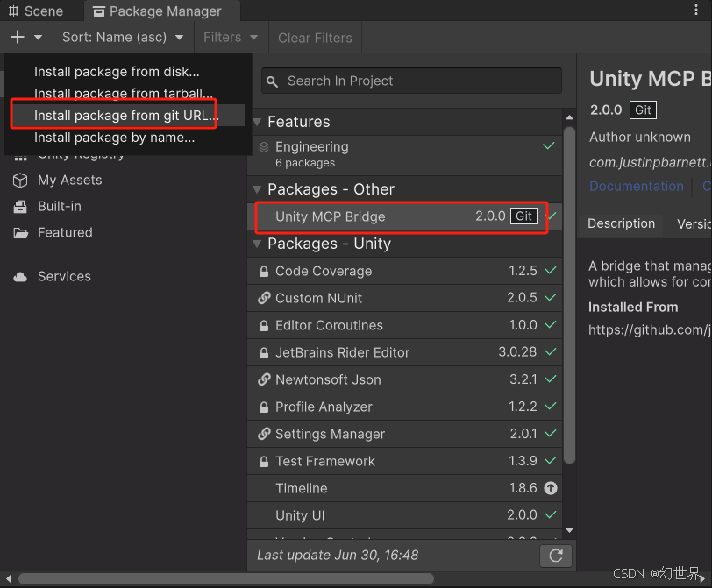Click the Featured folder icon
This screenshot has width=712, height=588.
(x=22, y=233)
